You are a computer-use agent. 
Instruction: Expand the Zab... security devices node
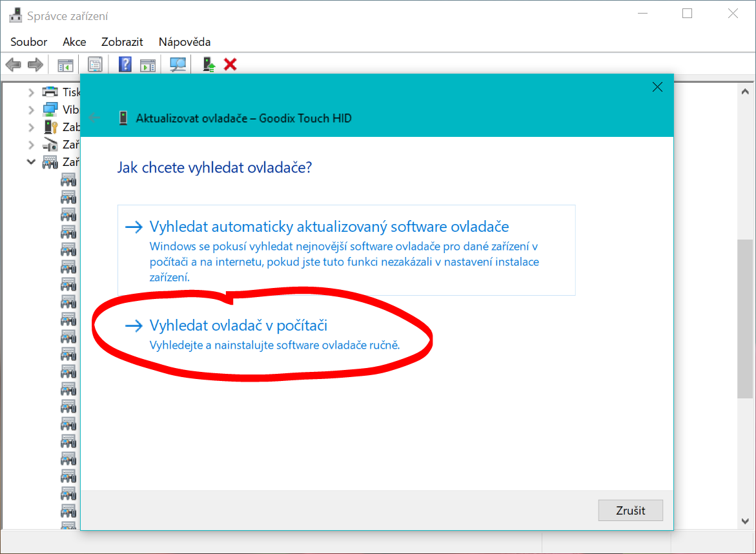31,127
